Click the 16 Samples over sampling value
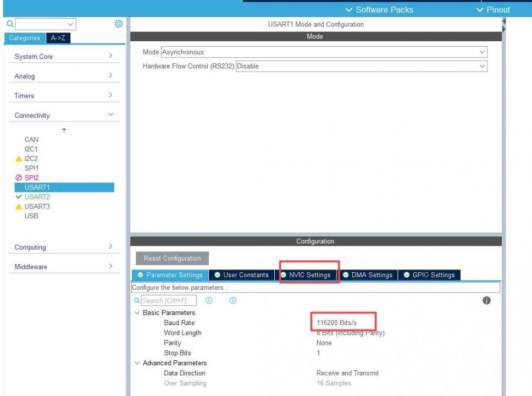Viewport: 532px width, 396px height. coord(334,383)
